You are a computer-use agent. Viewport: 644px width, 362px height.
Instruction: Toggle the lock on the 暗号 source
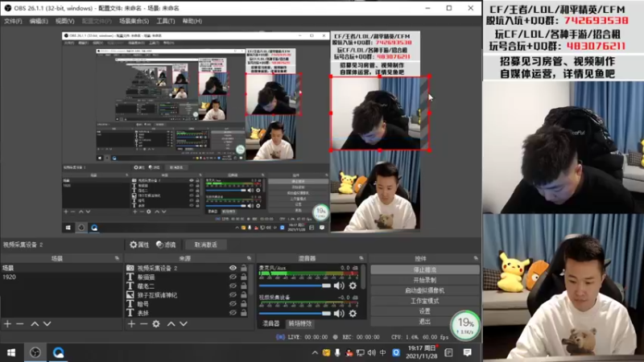(x=244, y=304)
